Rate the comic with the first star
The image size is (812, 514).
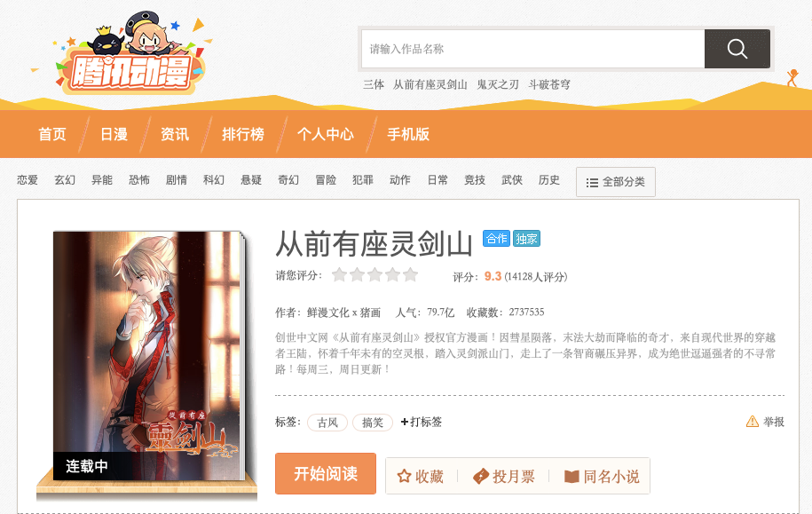[x=339, y=274]
